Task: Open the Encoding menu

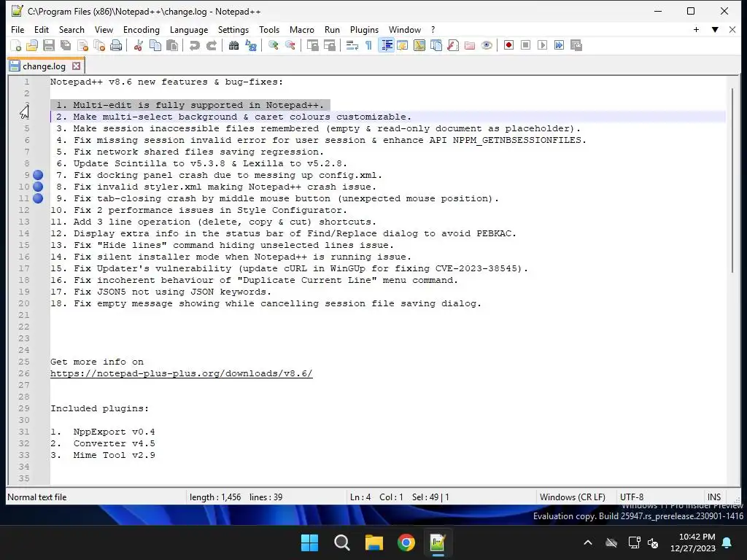Action: [142, 29]
